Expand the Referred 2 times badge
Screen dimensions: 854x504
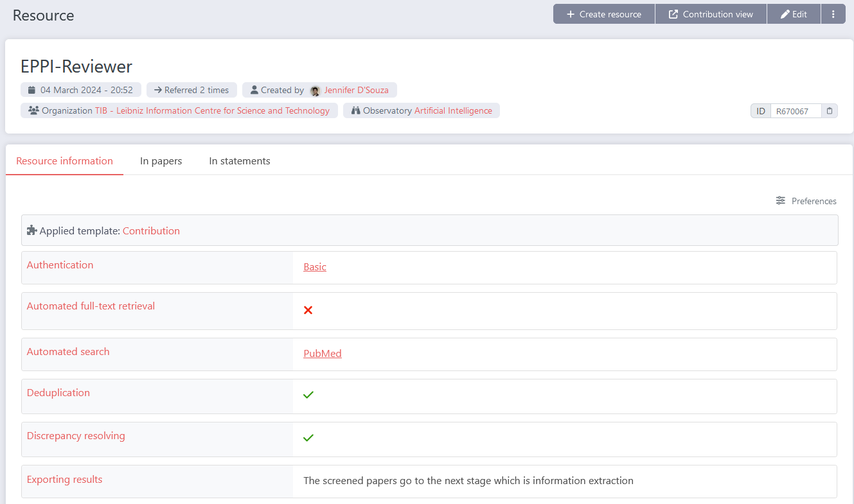click(x=191, y=89)
